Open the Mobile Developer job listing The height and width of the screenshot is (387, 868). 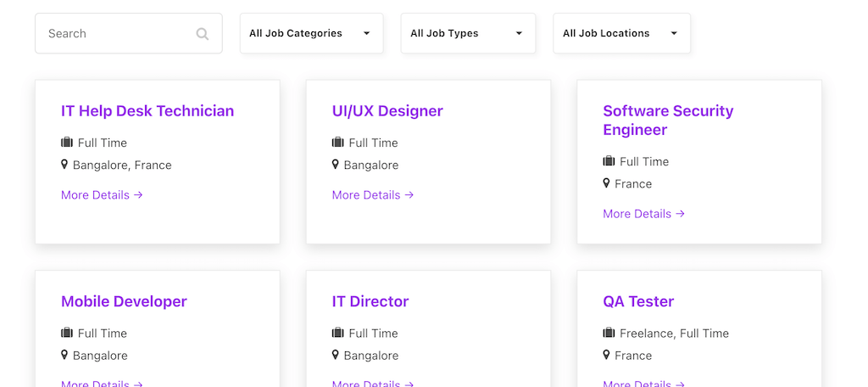(124, 301)
